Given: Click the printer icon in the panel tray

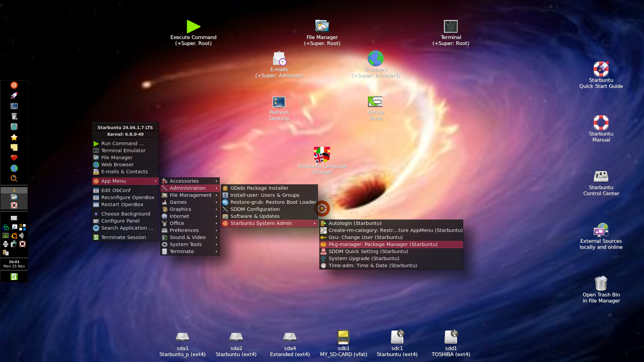Looking at the screenshot, I should [6, 244].
